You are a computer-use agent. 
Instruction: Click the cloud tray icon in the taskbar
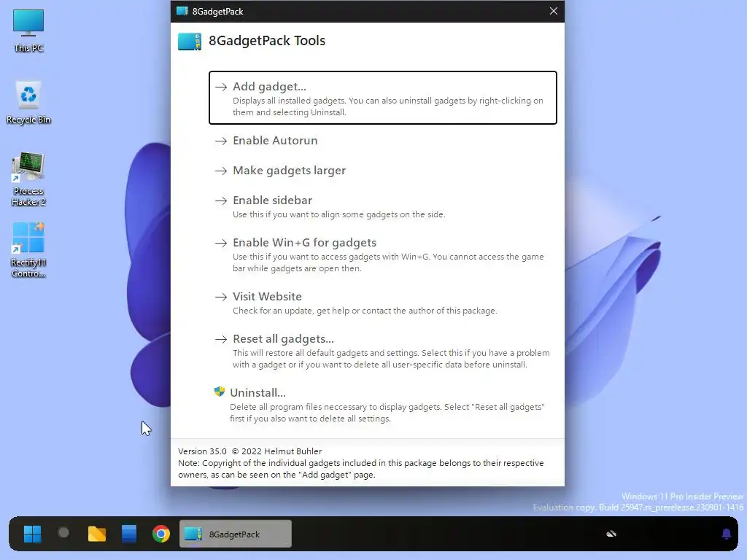click(x=611, y=534)
